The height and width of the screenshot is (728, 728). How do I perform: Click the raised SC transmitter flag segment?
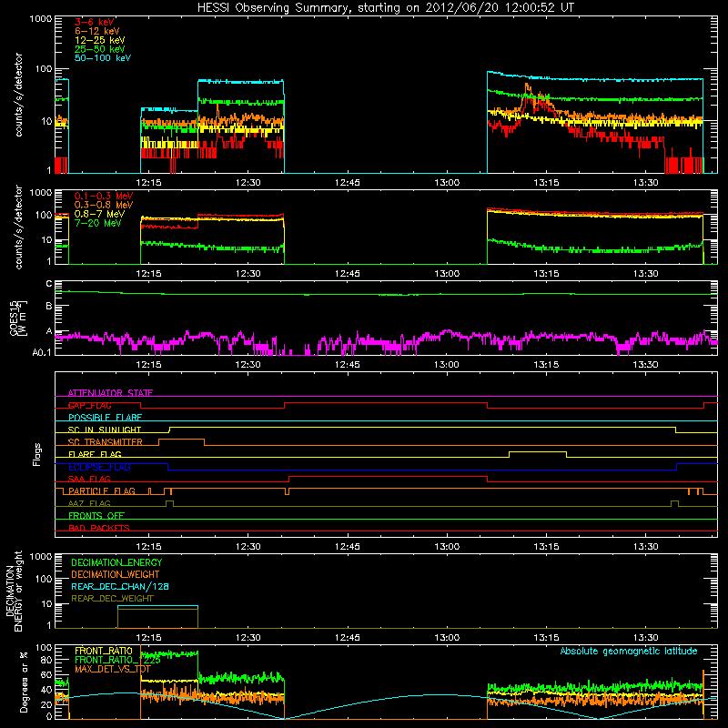tap(181, 440)
